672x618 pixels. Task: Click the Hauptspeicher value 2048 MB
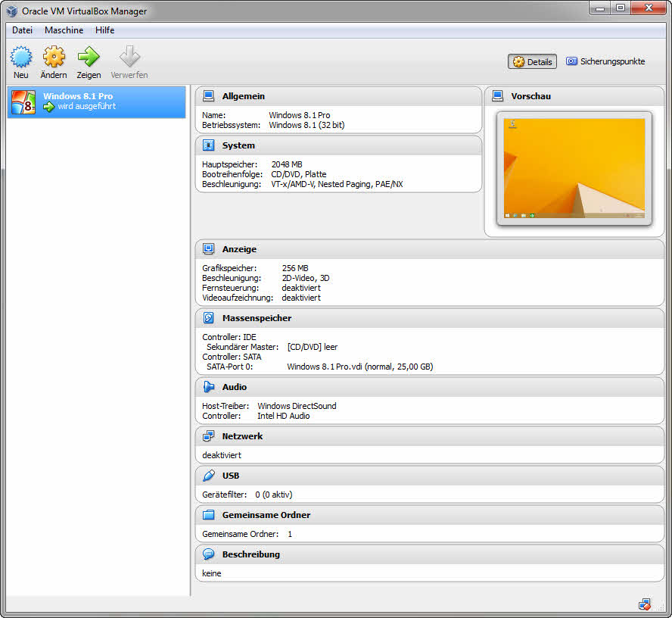click(287, 164)
